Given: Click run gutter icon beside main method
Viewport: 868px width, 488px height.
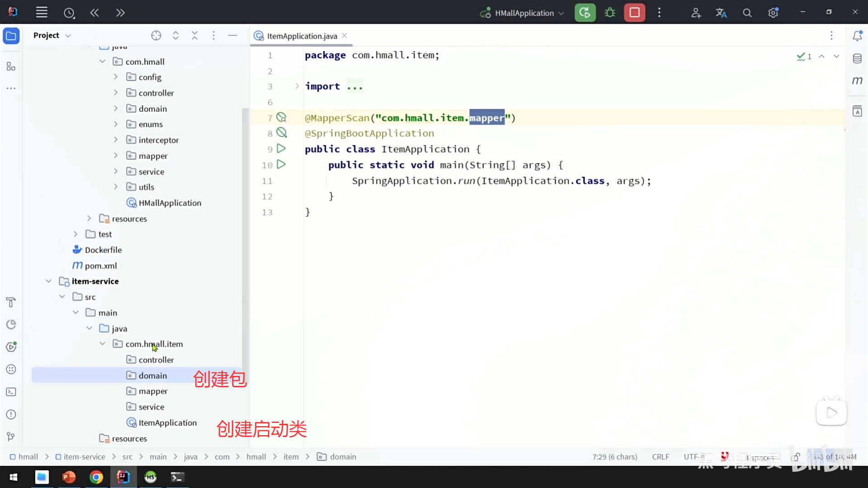Looking at the screenshot, I should [x=281, y=164].
